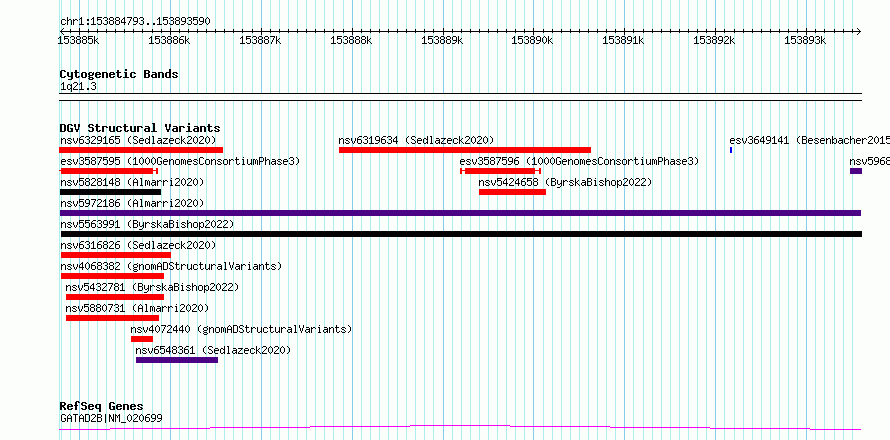Click red bar under nsv5880731
The height and width of the screenshot is (440, 890).
coord(112,318)
